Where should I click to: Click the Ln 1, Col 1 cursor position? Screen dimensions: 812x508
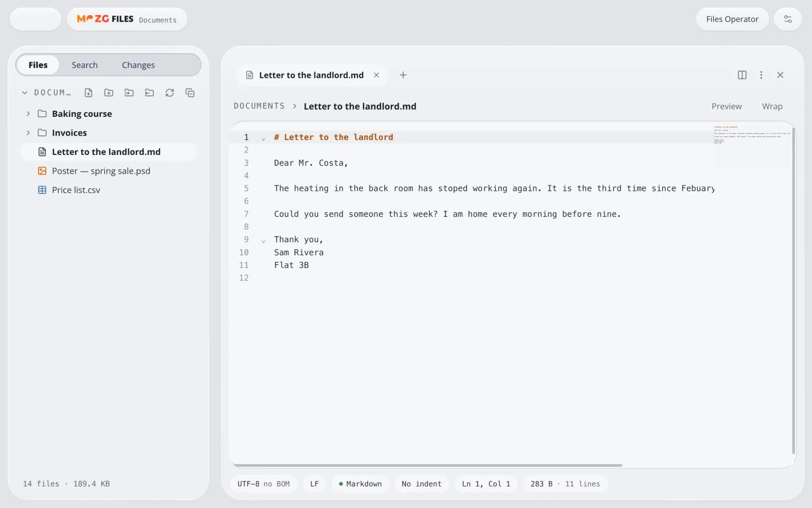tap(486, 484)
